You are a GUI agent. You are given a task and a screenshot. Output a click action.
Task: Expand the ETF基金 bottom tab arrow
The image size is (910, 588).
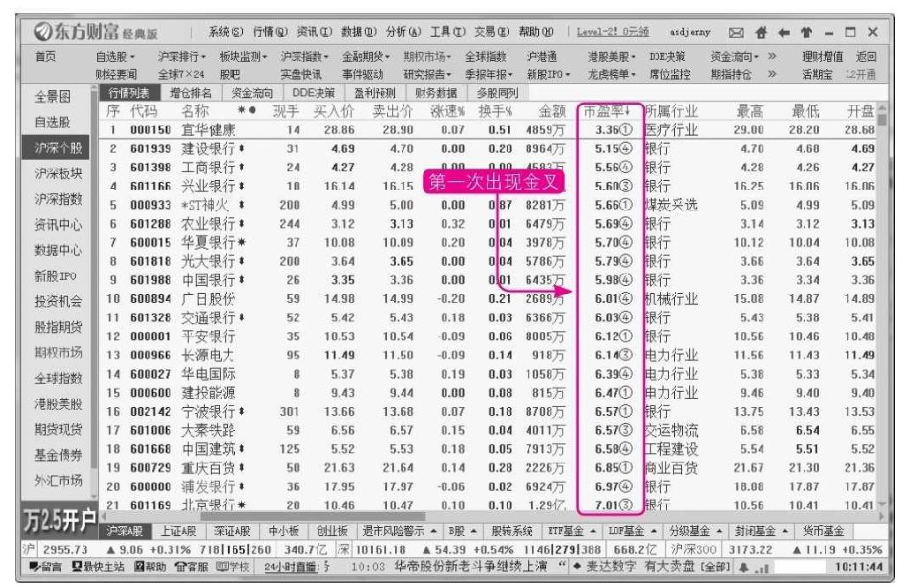[593, 531]
